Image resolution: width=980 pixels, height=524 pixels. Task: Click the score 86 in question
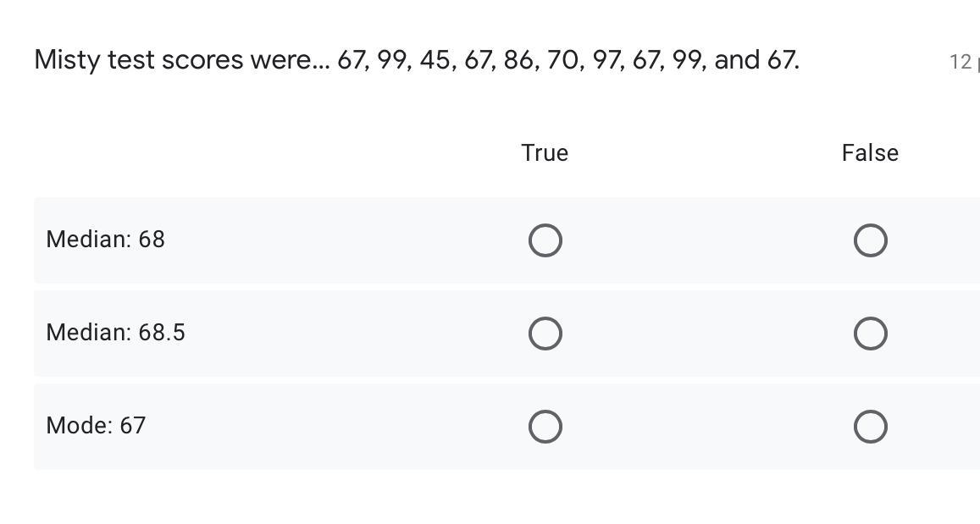pyautogui.click(x=518, y=61)
